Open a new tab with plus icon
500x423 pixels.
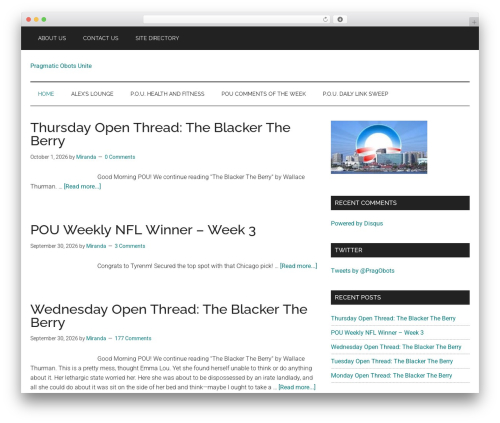(474, 22)
